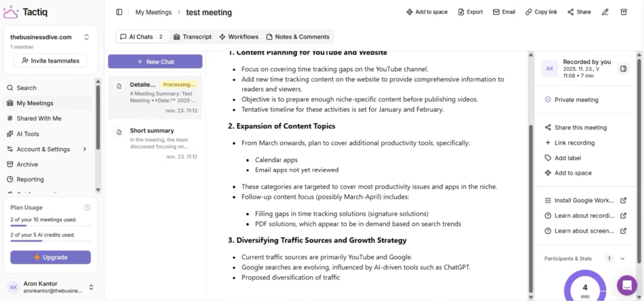
Task: Open the Share option in top toolbar
Action: [x=579, y=13]
